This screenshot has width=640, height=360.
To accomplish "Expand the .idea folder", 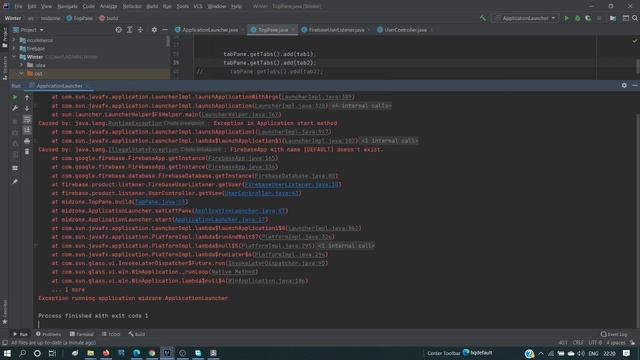I will click(x=22, y=65).
